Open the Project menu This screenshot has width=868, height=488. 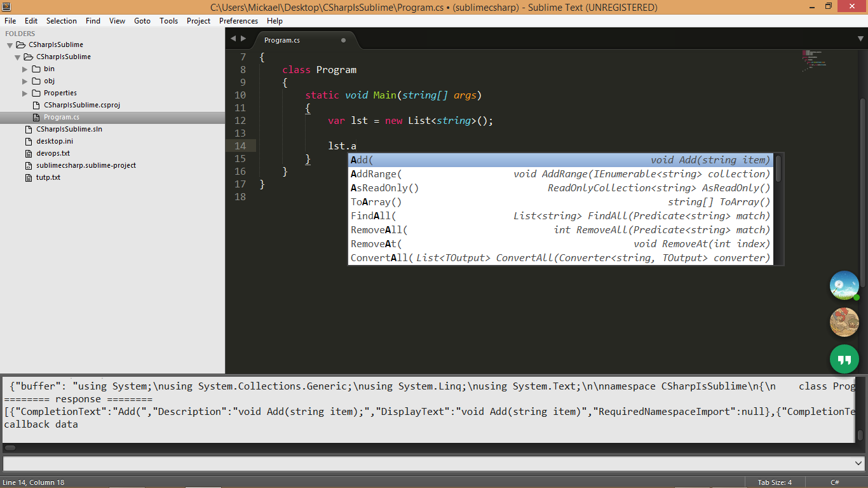pyautogui.click(x=198, y=21)
